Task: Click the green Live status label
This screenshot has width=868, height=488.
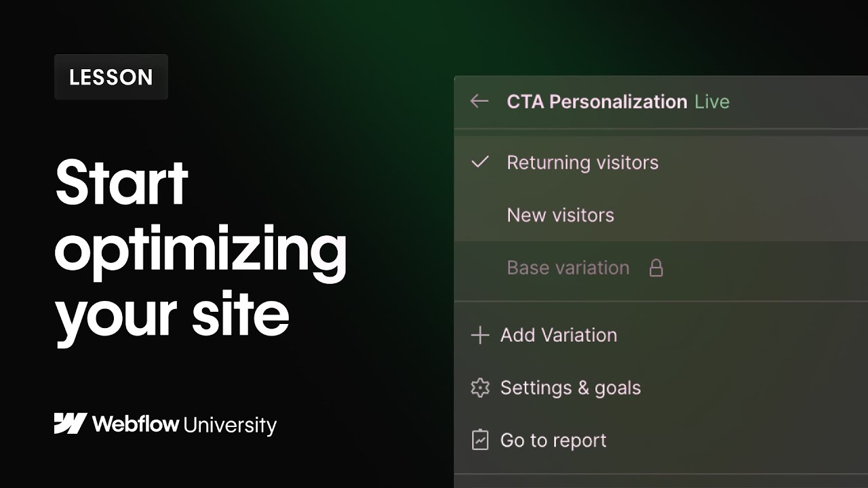Action: click(x=711, y=102)
